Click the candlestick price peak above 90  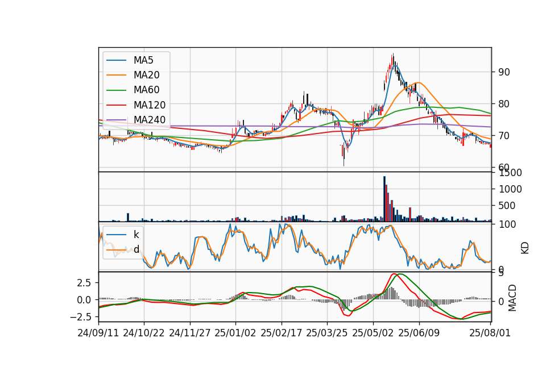393,59
